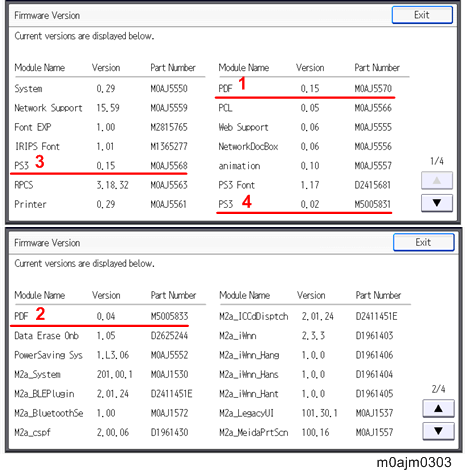
Task: Select the M2a_BluetoothSe row
Action: (101, 413)
